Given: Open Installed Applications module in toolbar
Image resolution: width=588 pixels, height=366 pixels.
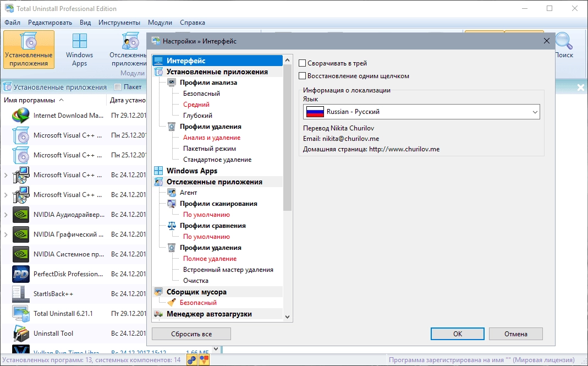Looking at the screenshot, I should point(29,50).
